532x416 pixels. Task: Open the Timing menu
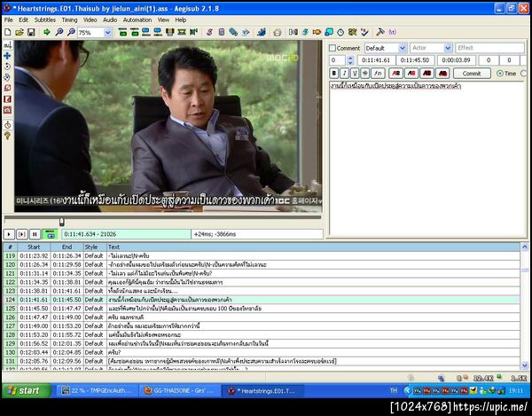pos(69,20)
